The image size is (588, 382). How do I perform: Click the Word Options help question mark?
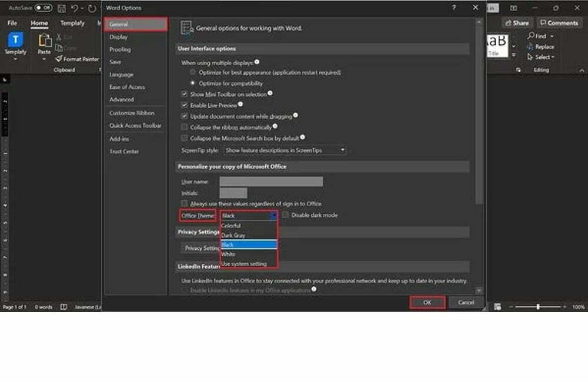tap(454, 8)
